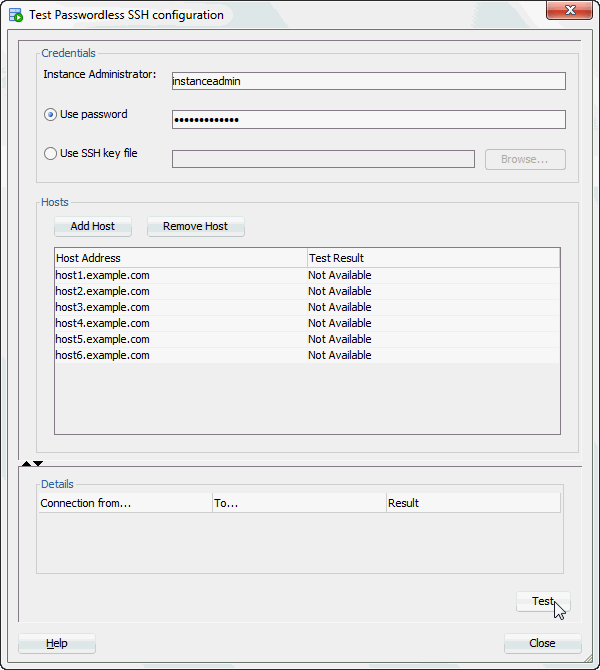Screen dimensions: 600x670
Task: Click the Close button at bottom
Action: (542, 643)
